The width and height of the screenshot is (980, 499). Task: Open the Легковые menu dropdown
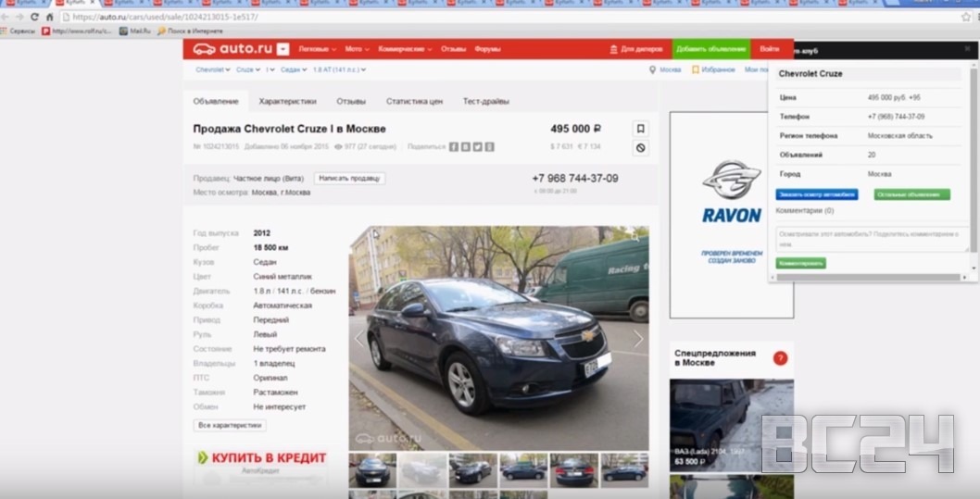point(318,49)
